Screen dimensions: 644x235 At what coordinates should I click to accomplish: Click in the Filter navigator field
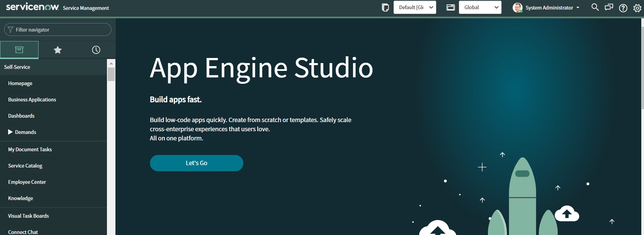click(58, 30)
